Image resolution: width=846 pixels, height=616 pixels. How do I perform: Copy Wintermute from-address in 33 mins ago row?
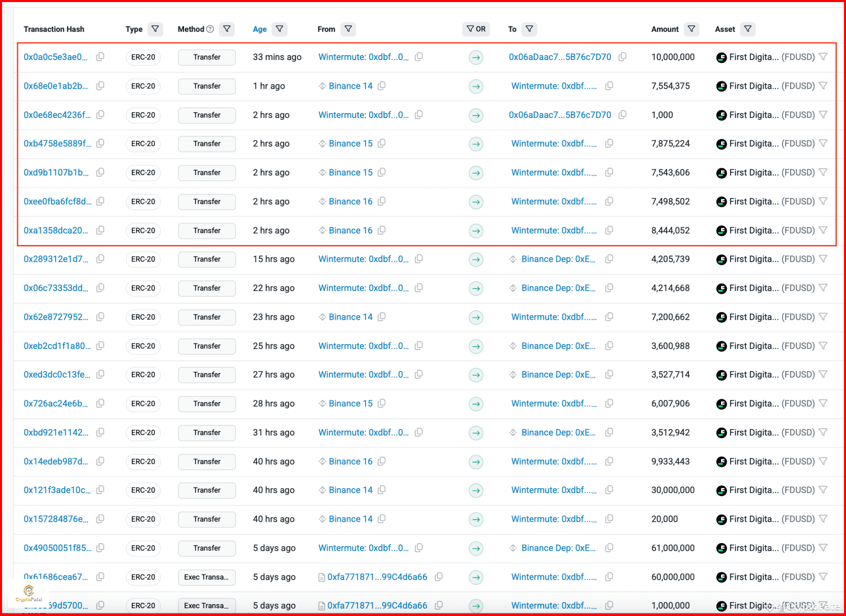pos(419,57)
